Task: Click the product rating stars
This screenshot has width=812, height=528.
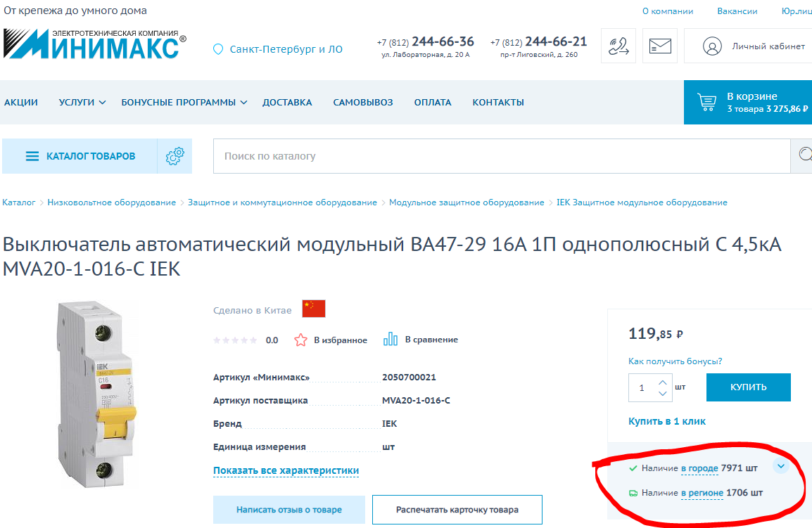Action: pos(235,340)
